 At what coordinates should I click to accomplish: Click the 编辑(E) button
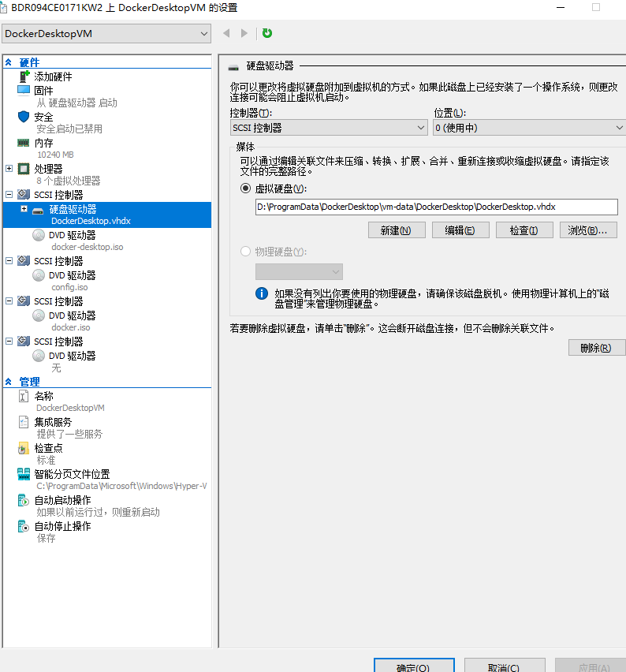(460, 230)
